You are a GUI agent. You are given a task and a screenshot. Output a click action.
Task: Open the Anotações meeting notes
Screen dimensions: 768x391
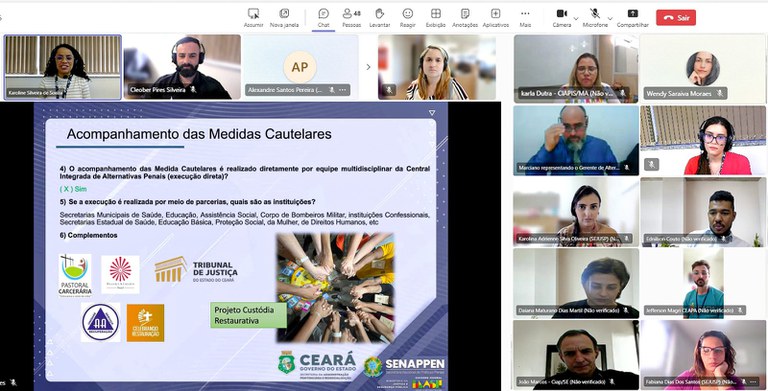(465, 18)
